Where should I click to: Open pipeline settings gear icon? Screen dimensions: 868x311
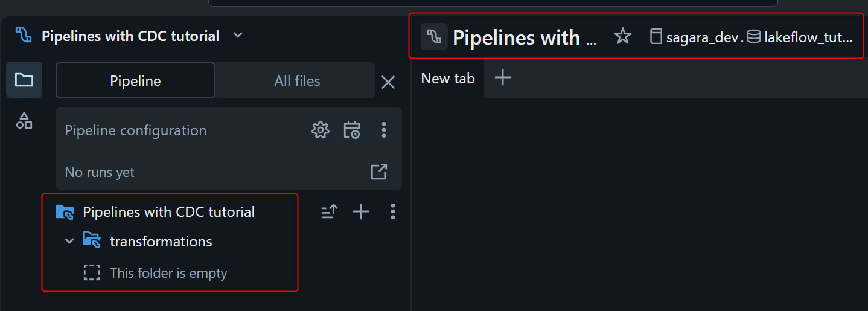pos(320,130)
